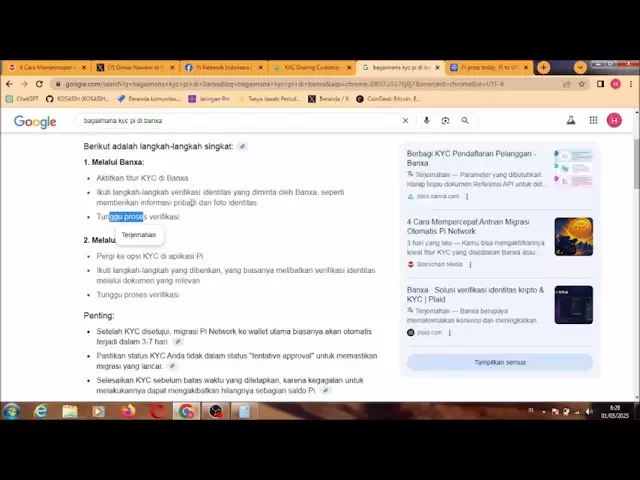Click the Google logo

(35, 122)
